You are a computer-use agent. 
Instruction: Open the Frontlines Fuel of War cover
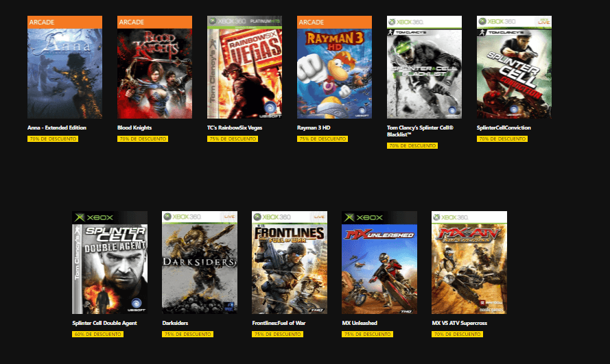pos(290,263)
